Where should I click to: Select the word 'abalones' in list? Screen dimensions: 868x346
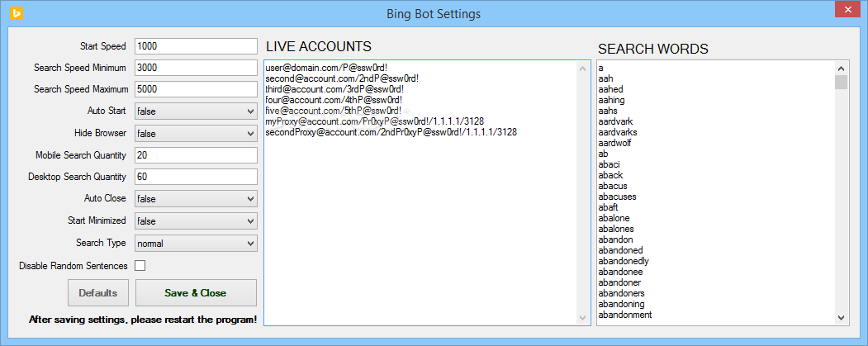pos(616,229)
